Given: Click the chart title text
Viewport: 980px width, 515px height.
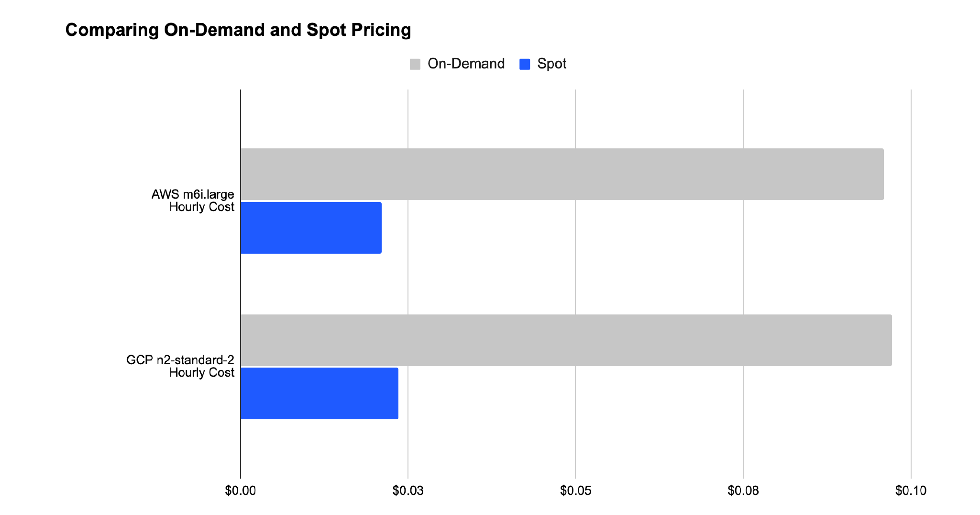Looking at the screenshot, I should 238,30.
